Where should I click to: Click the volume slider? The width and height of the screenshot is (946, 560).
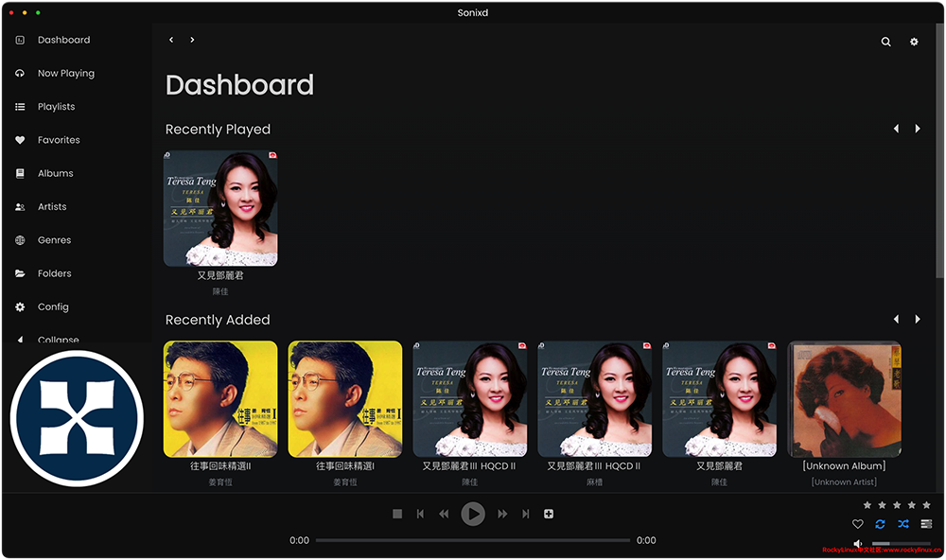[899, 544]
